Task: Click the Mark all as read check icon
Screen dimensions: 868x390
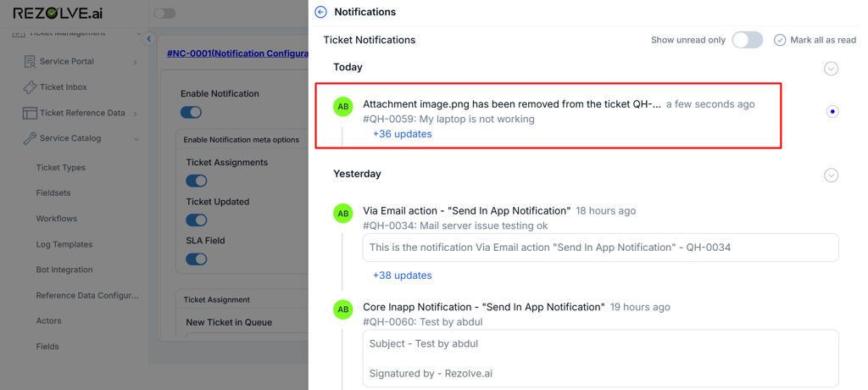Action: (x=780, y=40)
